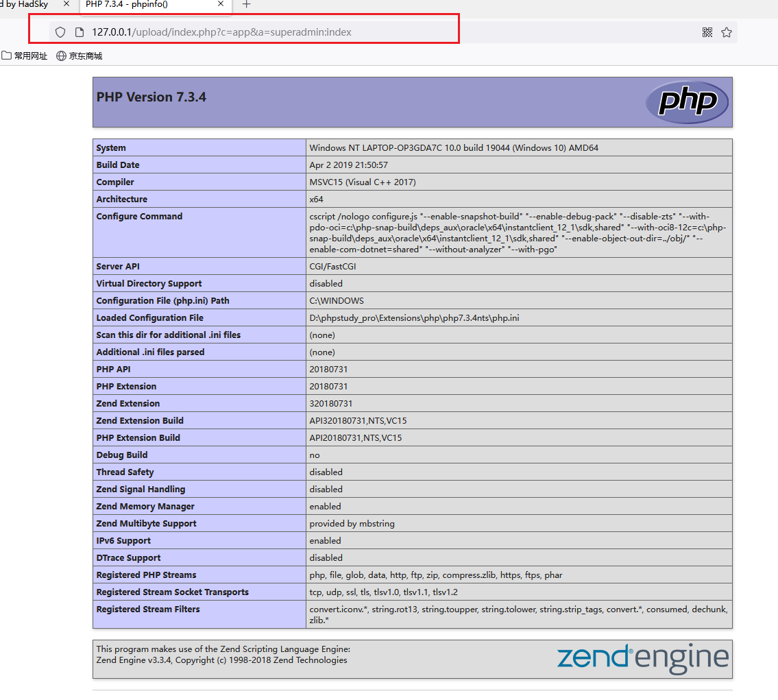The image size is (778, 700).
Task: Click Scan this dir for additional .ini files
Action: coord(168,335)
